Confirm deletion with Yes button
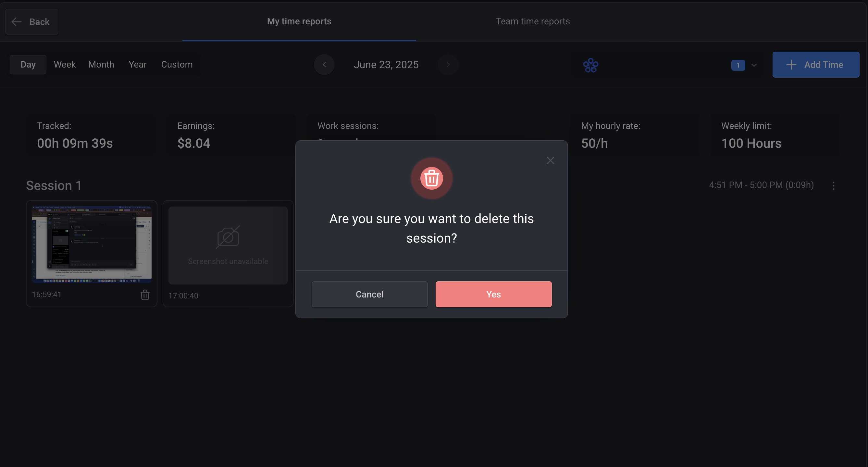The width and height of the screenshot is (868, 467). click(493, 294)
